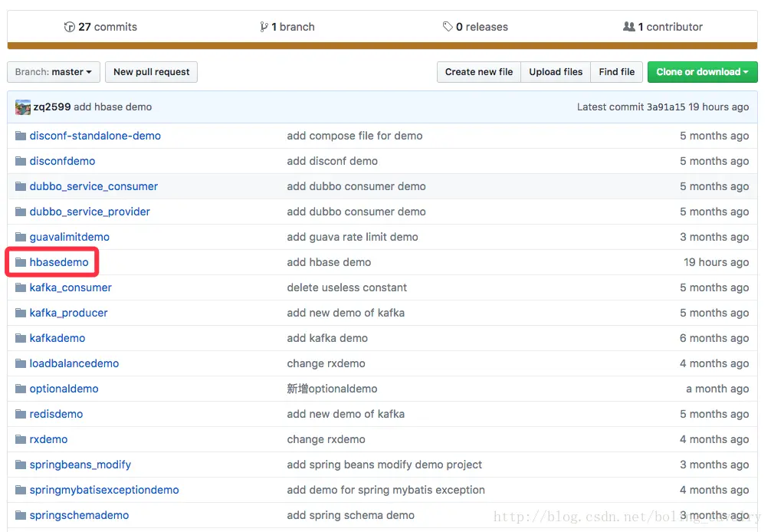
Task: Open commit 'add guava rate limit demo'
Action: [353, 237]
